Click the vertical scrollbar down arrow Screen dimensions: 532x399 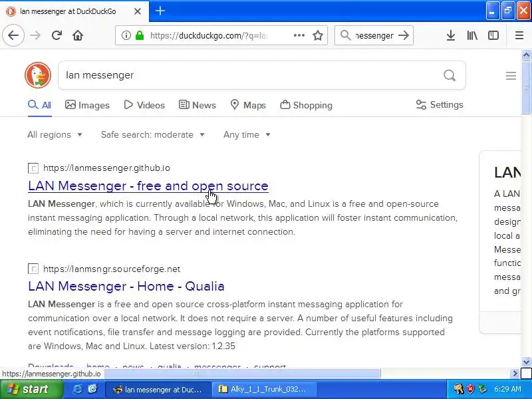pos(526,362)
